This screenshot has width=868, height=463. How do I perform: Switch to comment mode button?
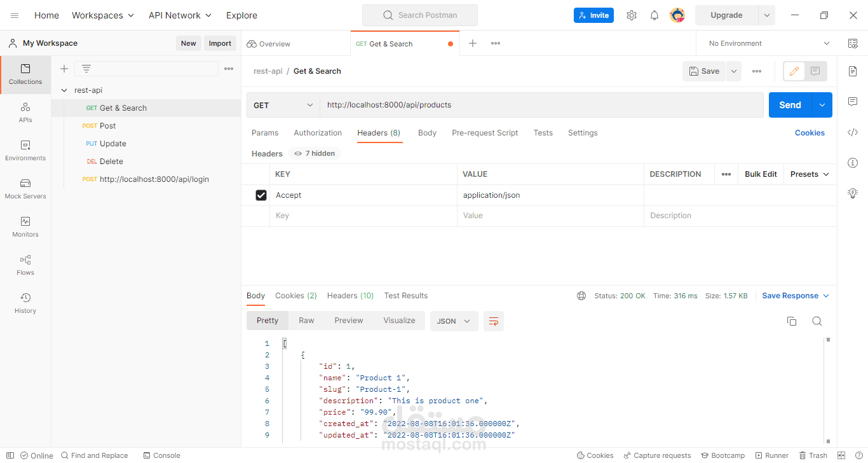point(815,71)
